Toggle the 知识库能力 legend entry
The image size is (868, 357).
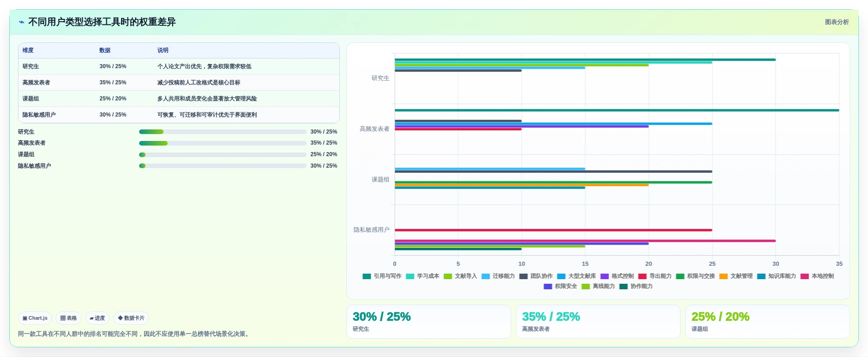tap(777, 276)
